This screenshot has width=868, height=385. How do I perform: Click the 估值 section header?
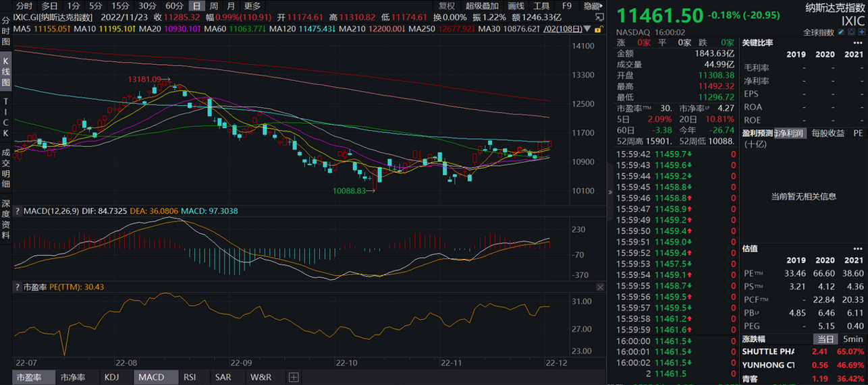750,249
